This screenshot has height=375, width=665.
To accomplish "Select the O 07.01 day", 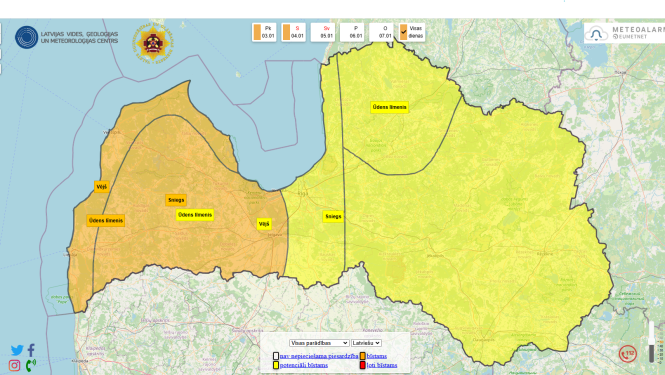I will [x=381, y=32].
